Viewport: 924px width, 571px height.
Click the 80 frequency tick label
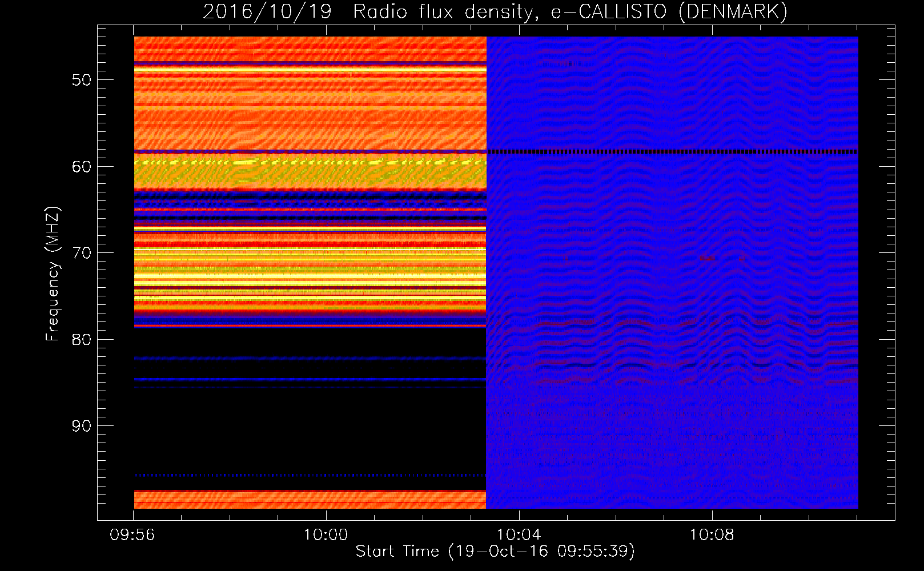click(x=82, y=340)
